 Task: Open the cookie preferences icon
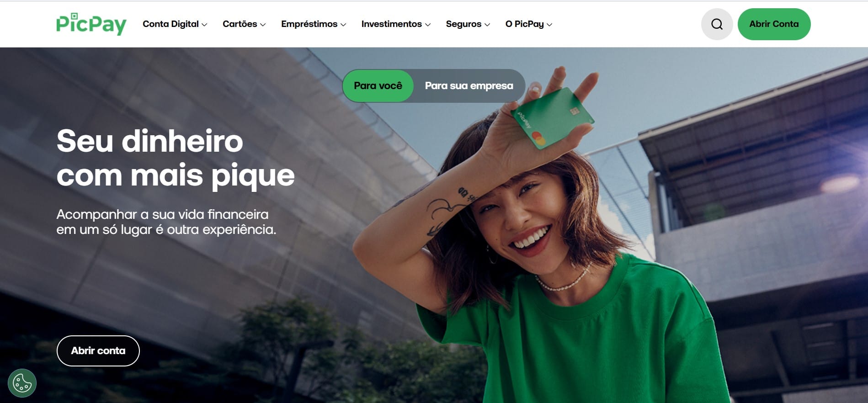click(x=22, y=383)
